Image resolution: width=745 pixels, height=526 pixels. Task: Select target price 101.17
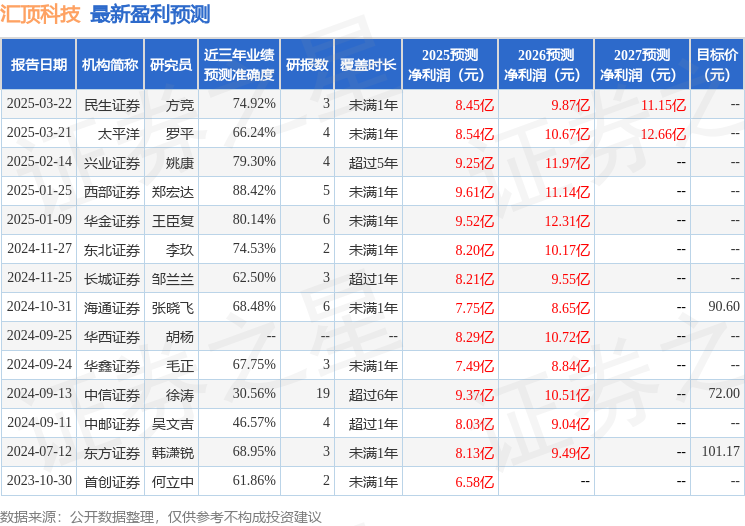[x=721, y=451]
